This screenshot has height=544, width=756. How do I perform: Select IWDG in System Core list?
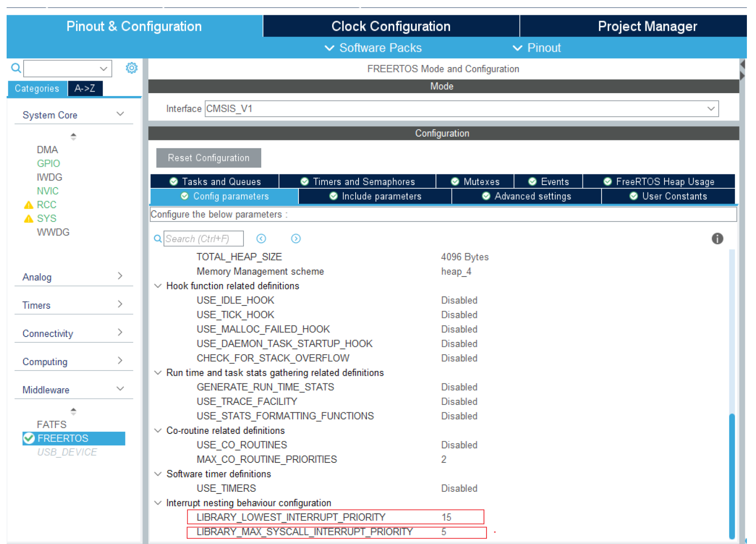(x=49, y=177)
